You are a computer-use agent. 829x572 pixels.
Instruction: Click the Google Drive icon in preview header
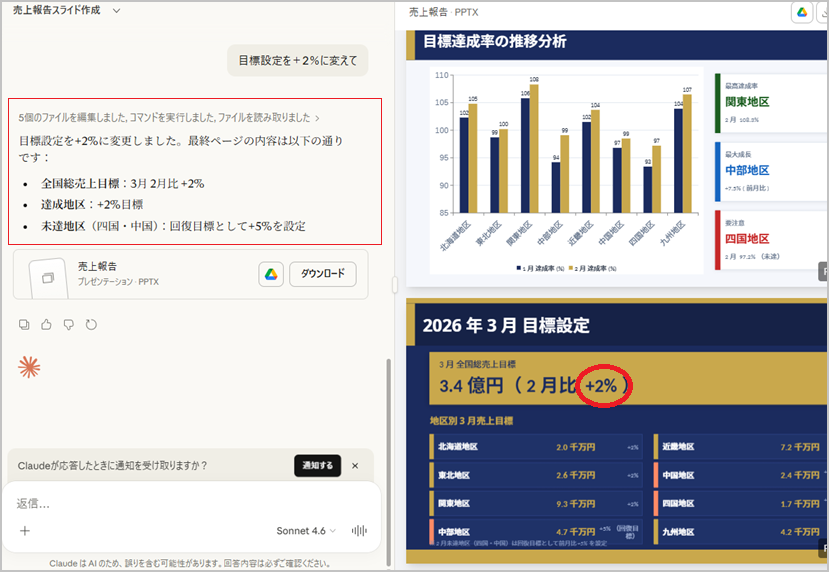(x=801, y=12)
